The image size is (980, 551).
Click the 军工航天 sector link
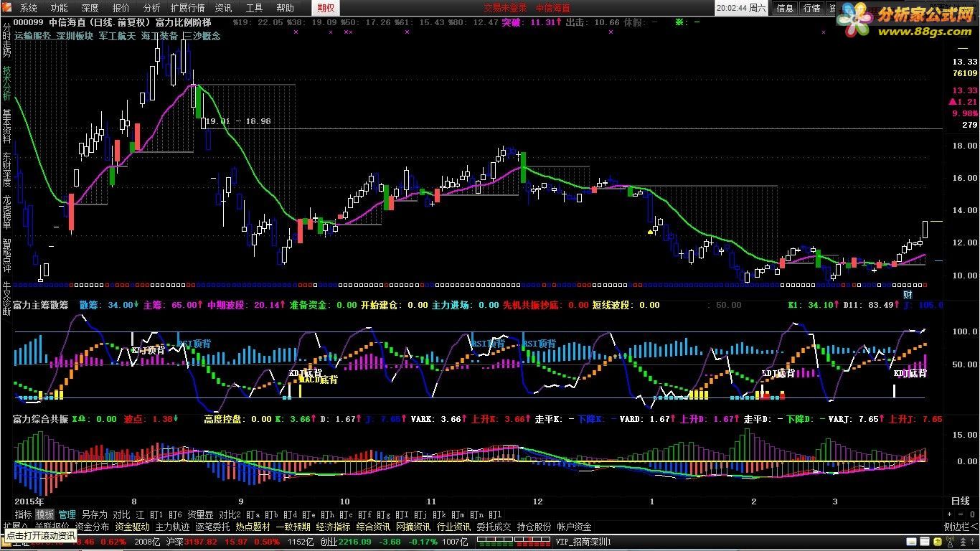point(118,34)
